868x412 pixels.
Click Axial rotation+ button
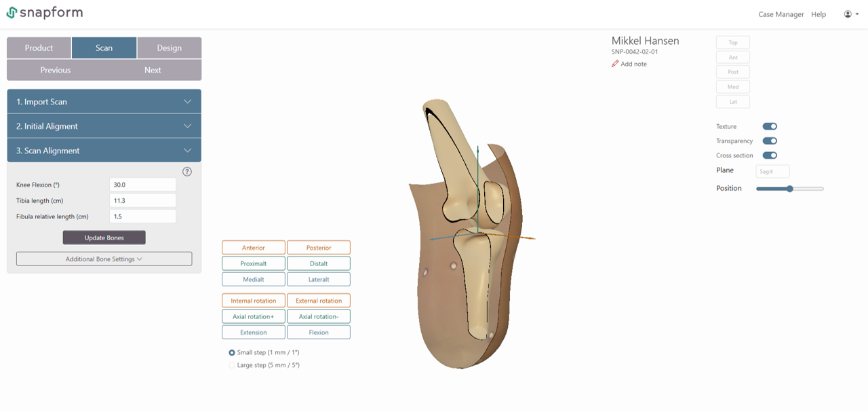pos(254,316)
